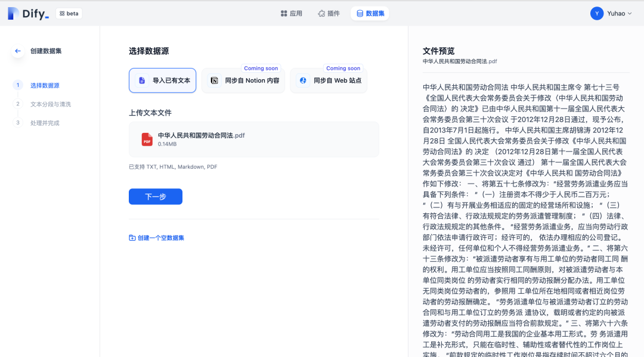
Task: Click the 数据集 database icon
Action: coord(360,13)
